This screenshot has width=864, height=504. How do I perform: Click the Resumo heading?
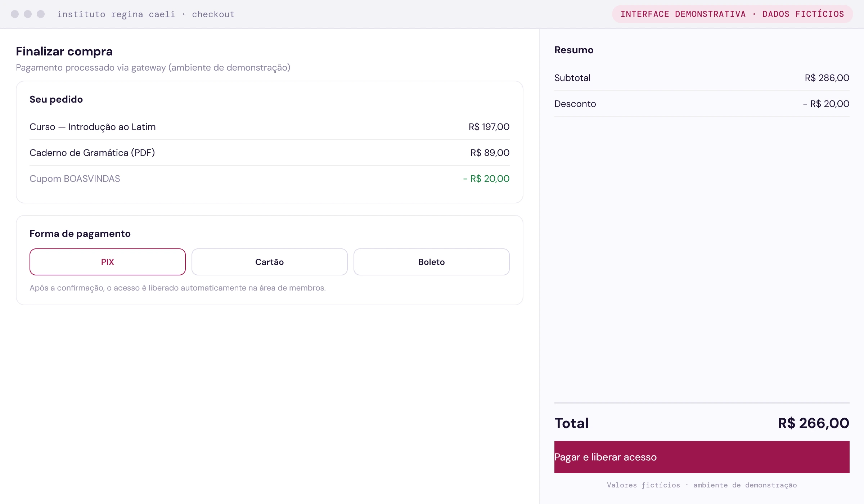point(574,50)
